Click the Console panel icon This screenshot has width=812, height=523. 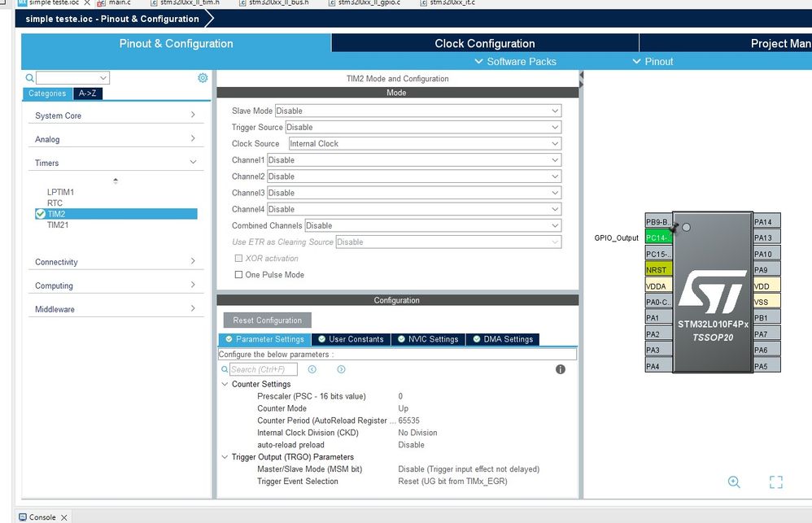click(x=23, y=516)
